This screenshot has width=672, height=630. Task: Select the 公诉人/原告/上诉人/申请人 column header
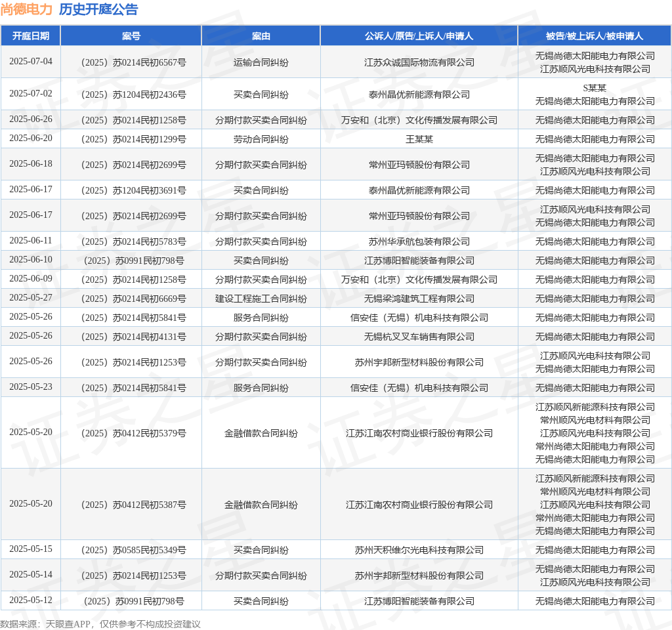419,36
